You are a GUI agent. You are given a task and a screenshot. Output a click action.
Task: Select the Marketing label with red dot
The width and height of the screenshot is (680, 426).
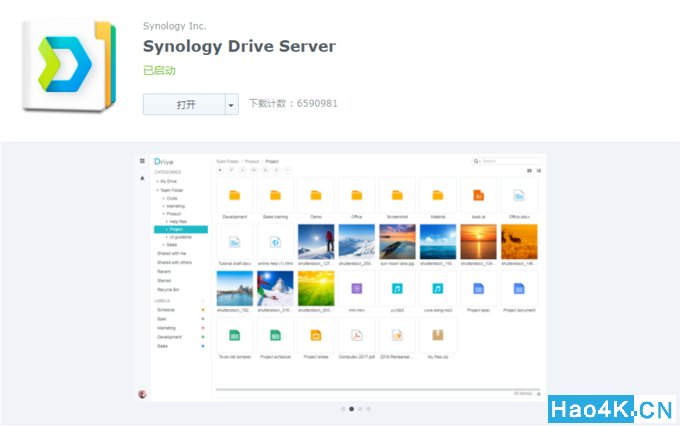point(180,328)
